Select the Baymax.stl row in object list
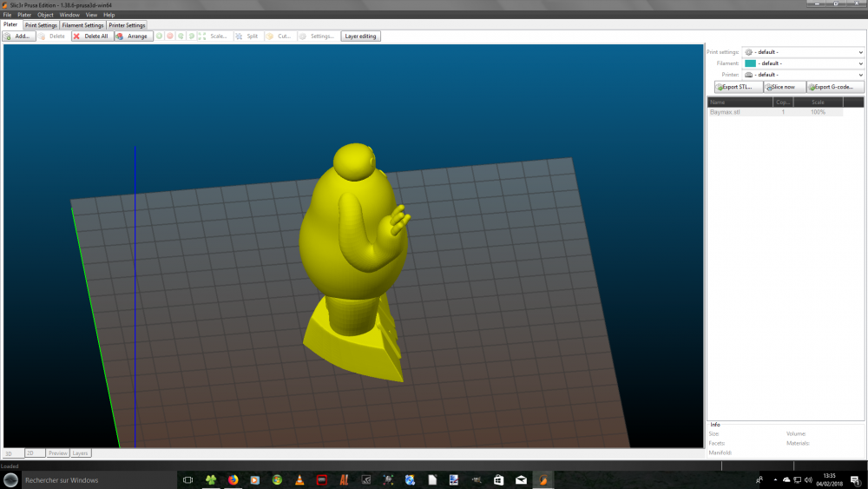868x489 pixels. [775, 112]
